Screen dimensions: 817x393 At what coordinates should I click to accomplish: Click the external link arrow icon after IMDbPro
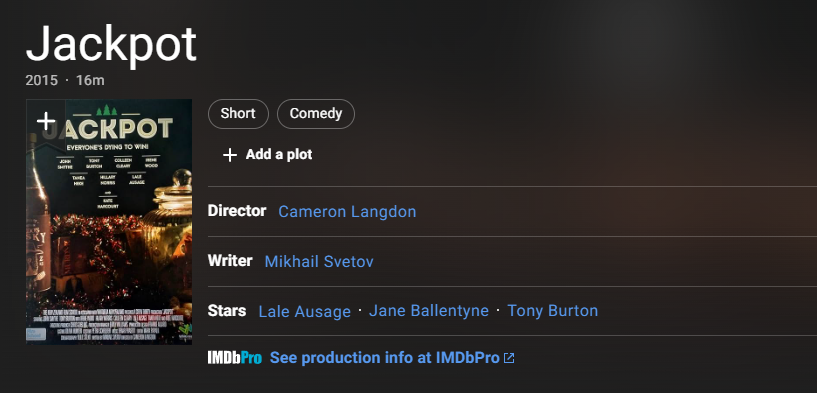point(509,358)
